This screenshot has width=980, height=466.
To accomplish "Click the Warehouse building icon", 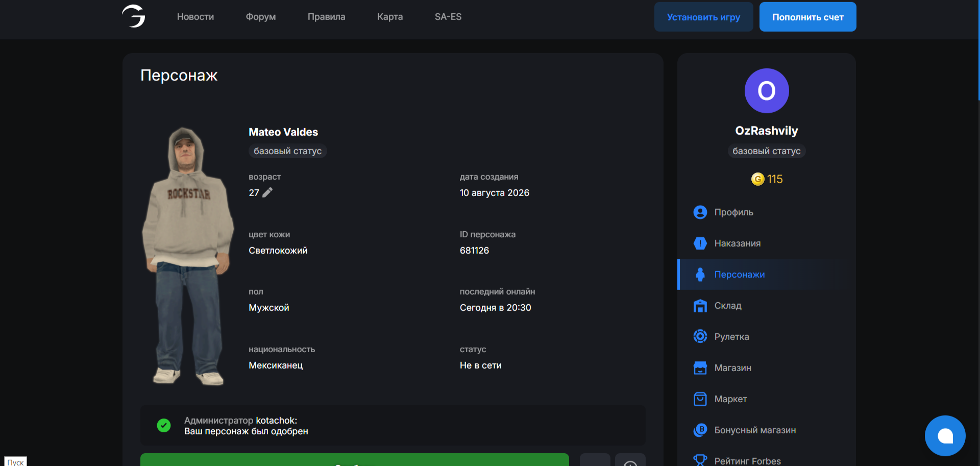I will 700,306.
